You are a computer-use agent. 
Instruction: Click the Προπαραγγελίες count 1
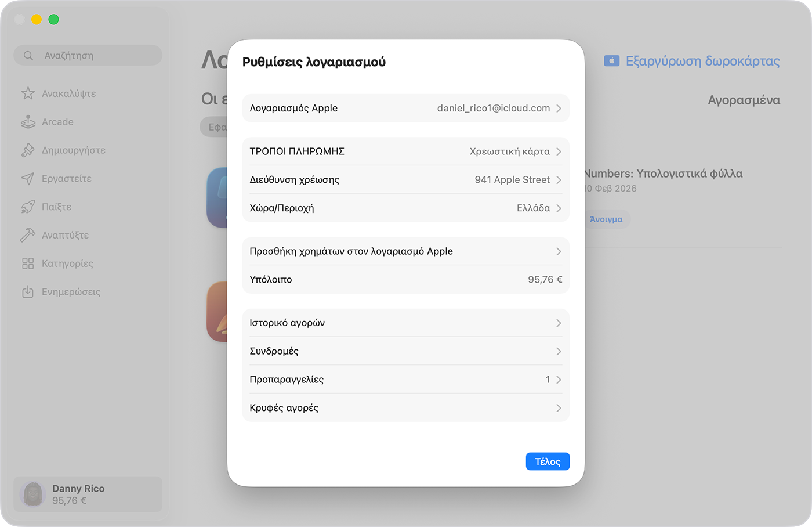pos(548,380)
